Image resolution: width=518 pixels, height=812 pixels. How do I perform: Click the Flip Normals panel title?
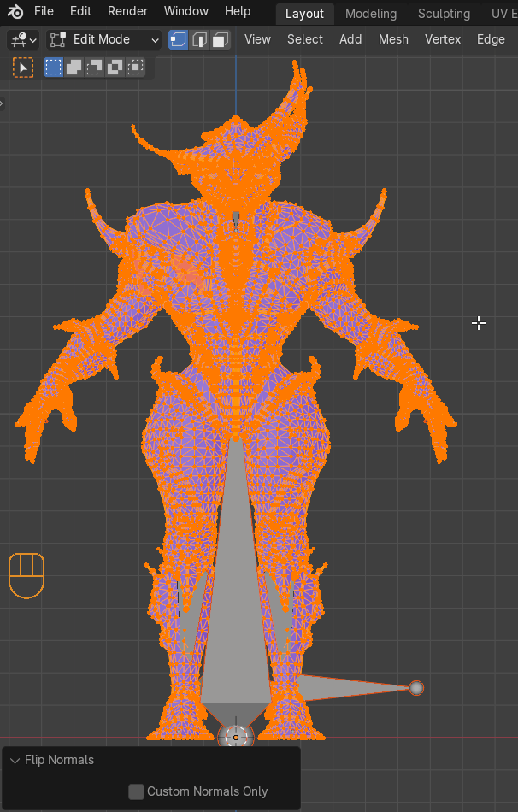60,760
